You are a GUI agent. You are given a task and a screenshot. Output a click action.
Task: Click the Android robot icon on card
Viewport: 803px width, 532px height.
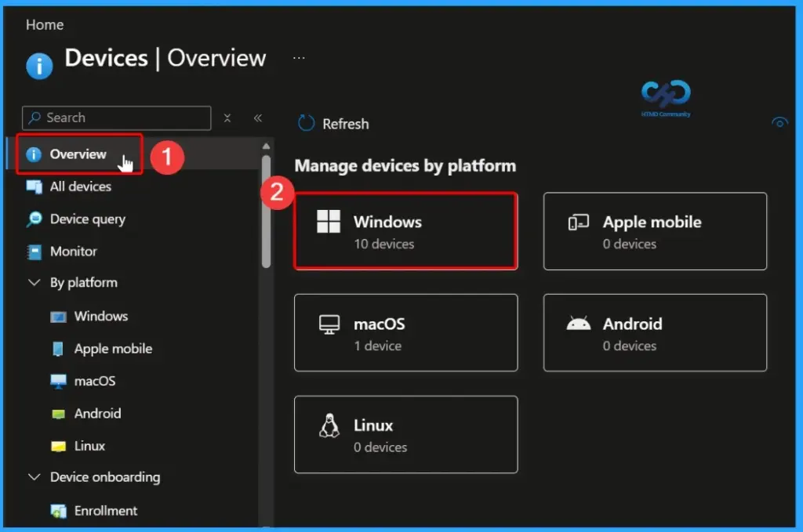click(578, 324)
